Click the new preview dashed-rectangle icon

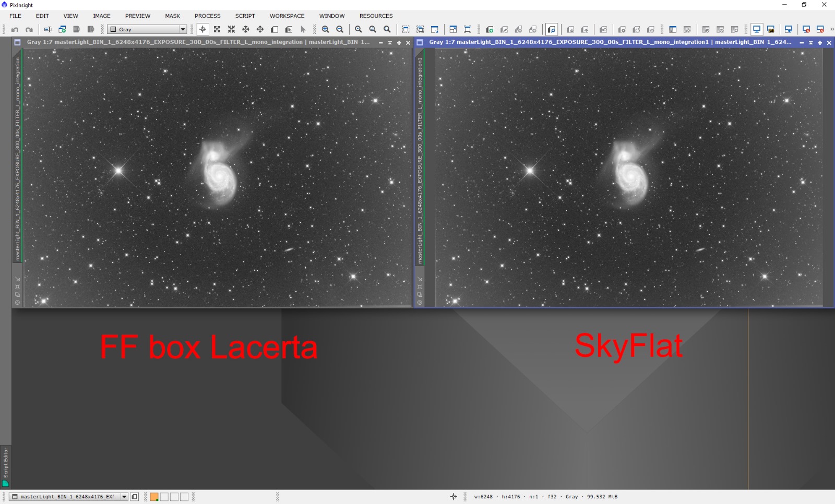coord(406,30)
